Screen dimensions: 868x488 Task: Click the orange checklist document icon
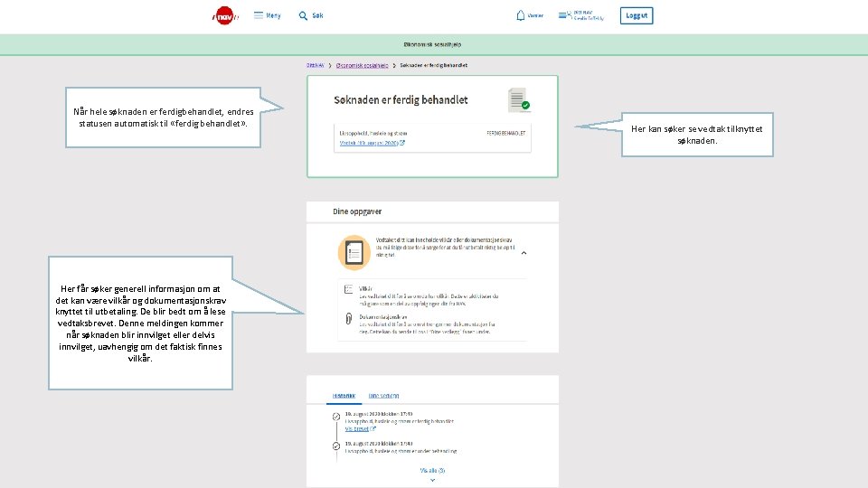[x=354, y=253]
